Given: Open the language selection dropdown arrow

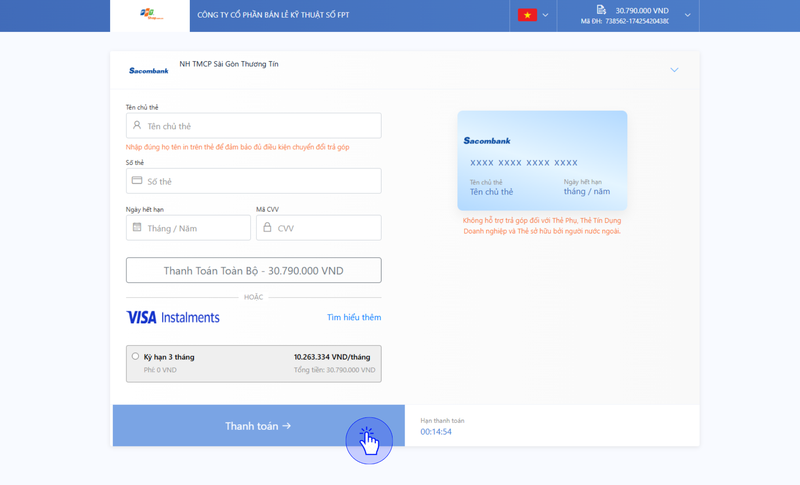Looking at the screenshot, I should click(x=545, y=15).
